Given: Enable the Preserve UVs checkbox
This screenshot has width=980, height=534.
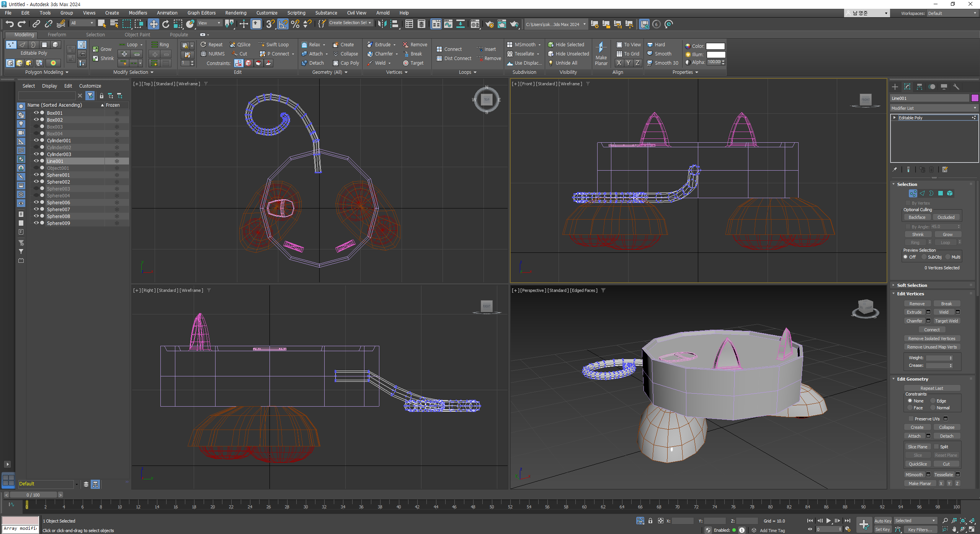Looking at the screenshot, I should 911,419.
